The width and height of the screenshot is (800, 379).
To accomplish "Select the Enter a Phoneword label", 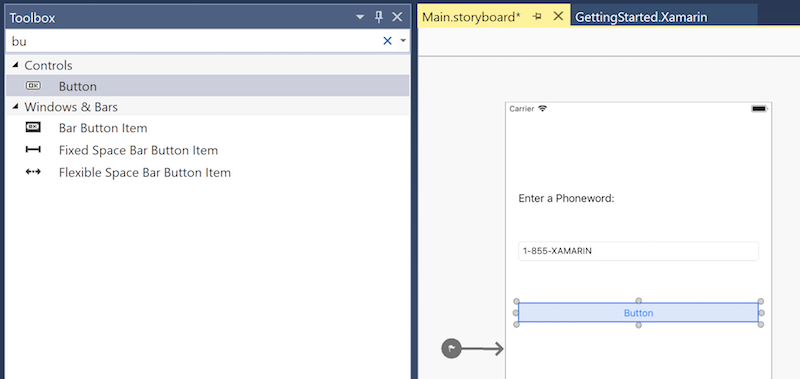I will (566, 198).
